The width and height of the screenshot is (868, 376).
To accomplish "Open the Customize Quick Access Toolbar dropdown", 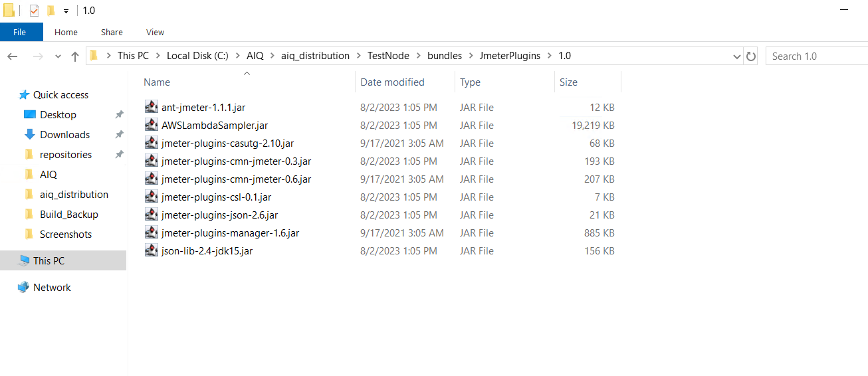I will (x=66, y=11).
